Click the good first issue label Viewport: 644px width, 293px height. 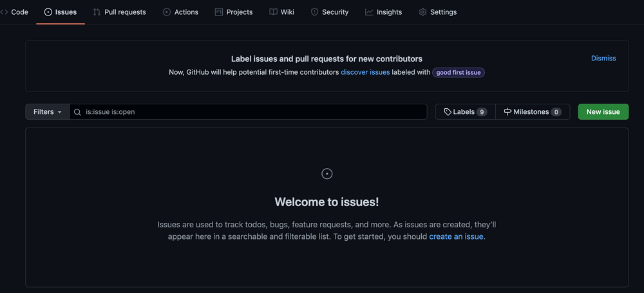click(x=459, y=73)
